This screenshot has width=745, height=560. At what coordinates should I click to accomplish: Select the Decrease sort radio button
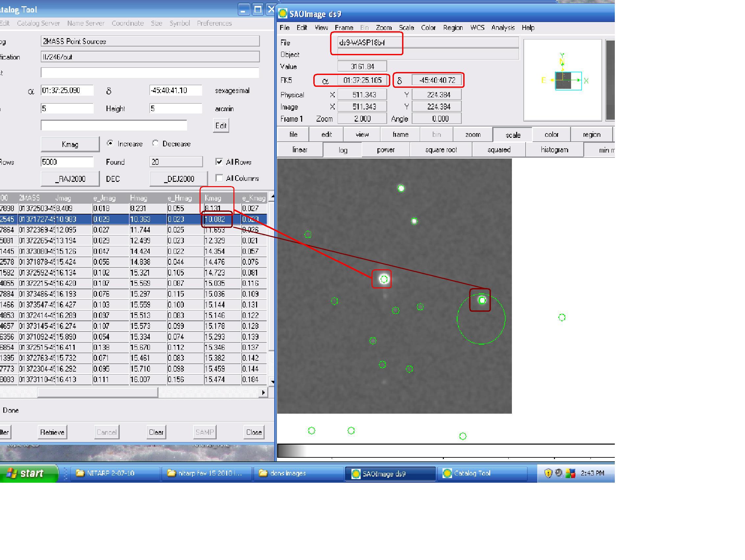pyautogui.click(x=155, y=143)
